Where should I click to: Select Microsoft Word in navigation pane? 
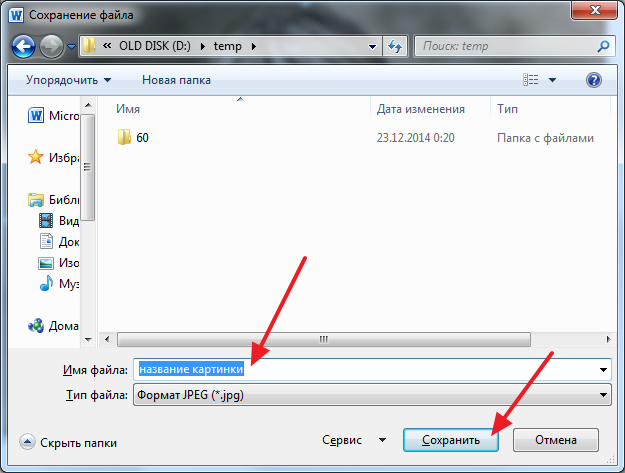(x=53, y=116)
